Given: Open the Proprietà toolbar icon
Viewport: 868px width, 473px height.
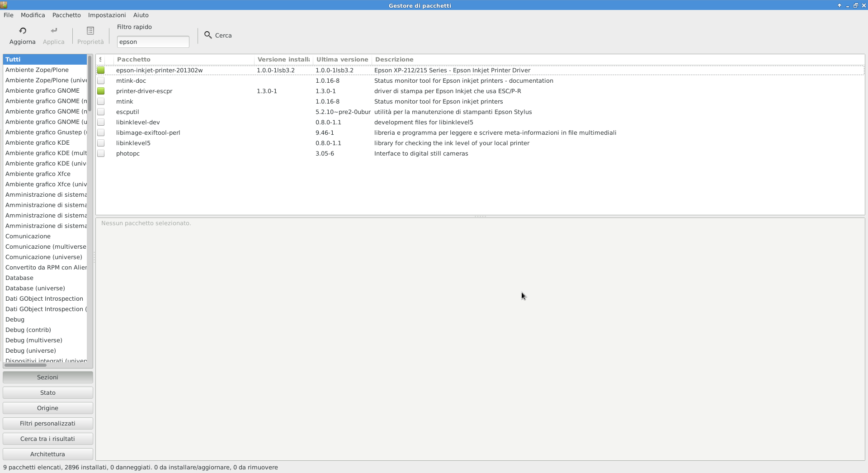Looking at the screenshot, I should coord(90,31).
